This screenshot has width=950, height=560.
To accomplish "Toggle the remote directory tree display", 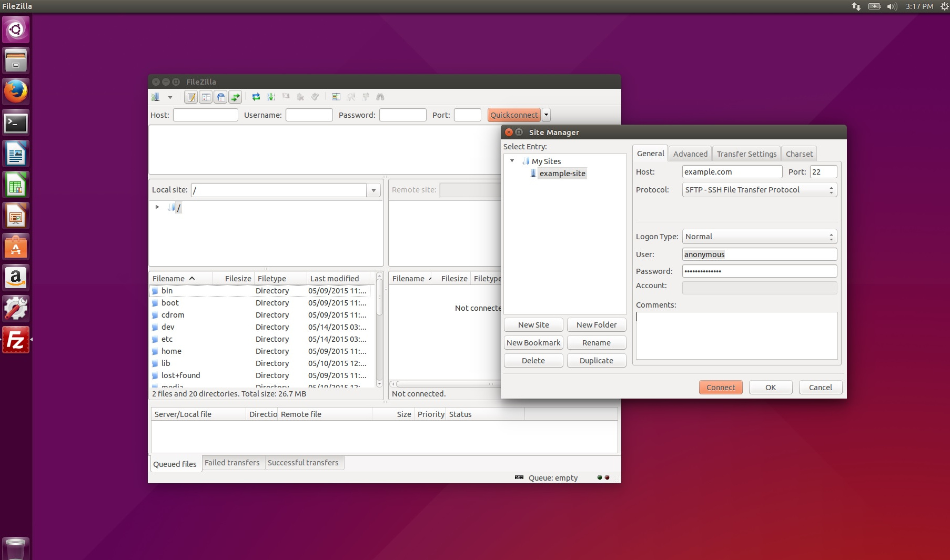I will click(x=221, y=97).
